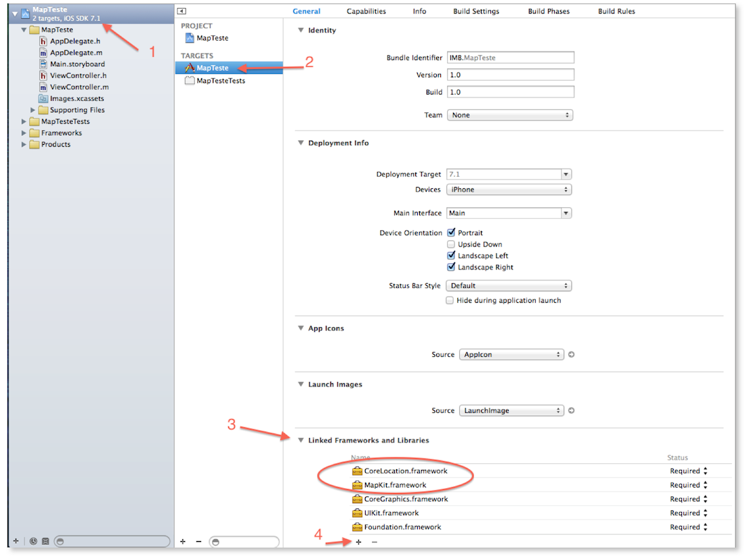
Task: Show source-controlled files filter in navigator
Action: pyautogui.click(x=45, y=541)
